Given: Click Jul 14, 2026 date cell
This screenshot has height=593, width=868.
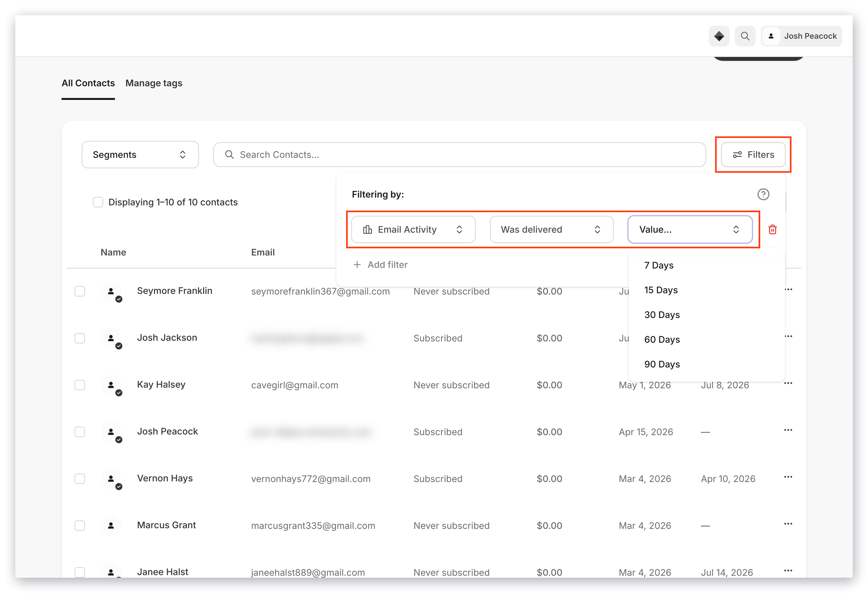Looking at the screenshot, I should pyautogui.click(x=727, y=572).
